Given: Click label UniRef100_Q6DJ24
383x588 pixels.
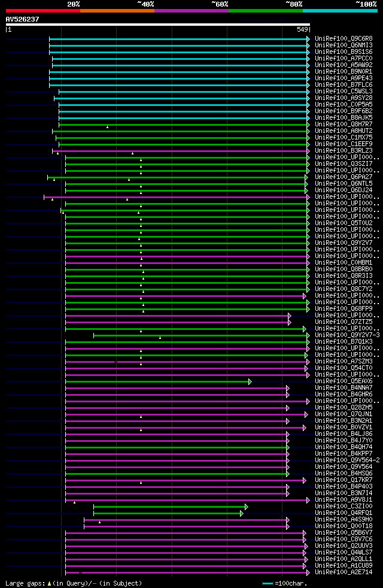Looking at the screenshot, I should [344, 190].
